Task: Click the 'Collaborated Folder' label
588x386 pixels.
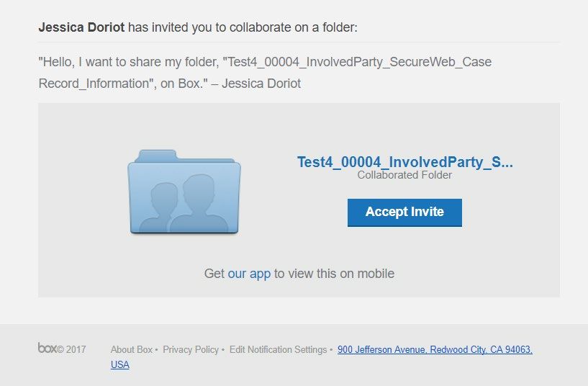Action: [x=404, y=175]
